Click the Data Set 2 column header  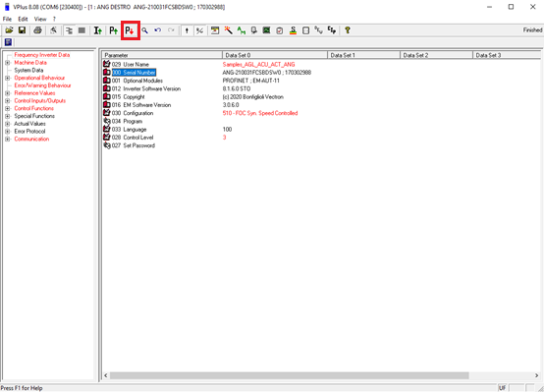coord(436,55)
